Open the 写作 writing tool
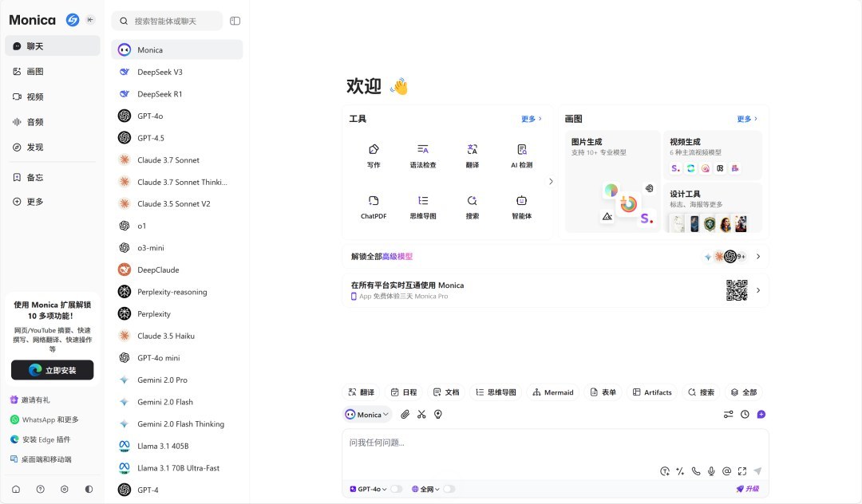Screen dimensions: 862x504 click(x=374, y=156)
